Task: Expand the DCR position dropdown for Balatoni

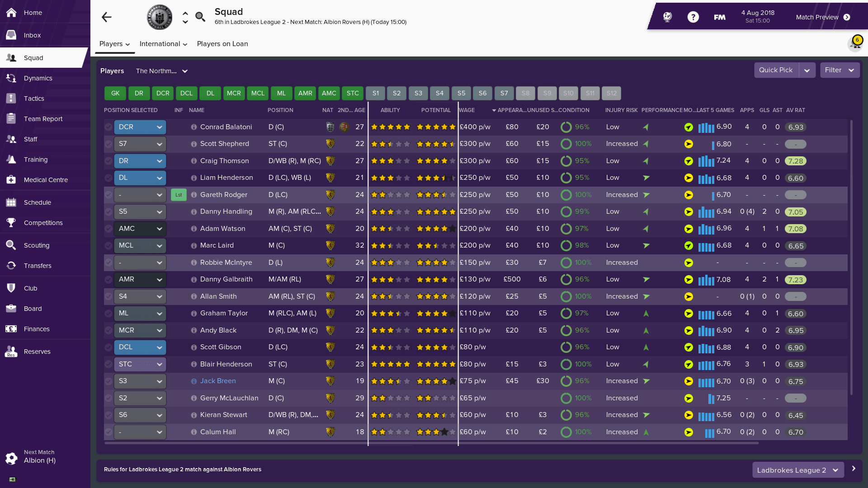Action: [159, 127]
